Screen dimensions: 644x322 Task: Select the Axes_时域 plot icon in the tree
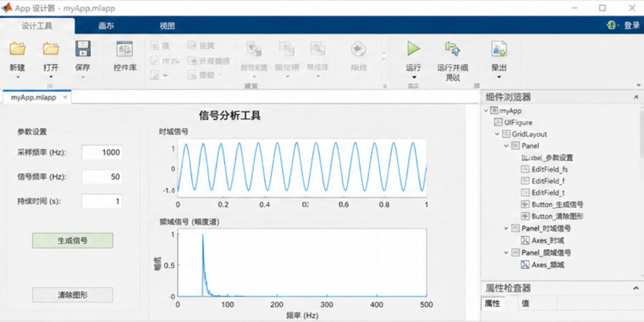(x=525, y=240)
